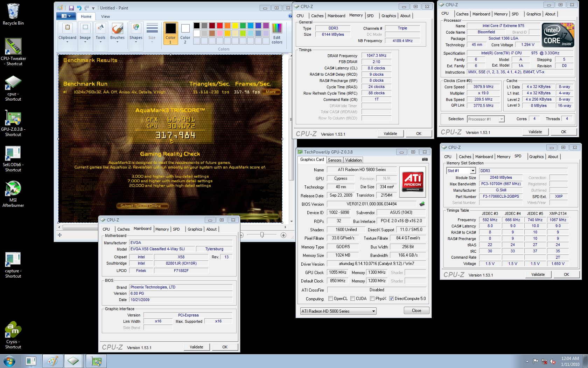Click the Action Center flag tray icon
Image resolution: width=588 pixels, height=368 pixels.
tap(536, 361)
